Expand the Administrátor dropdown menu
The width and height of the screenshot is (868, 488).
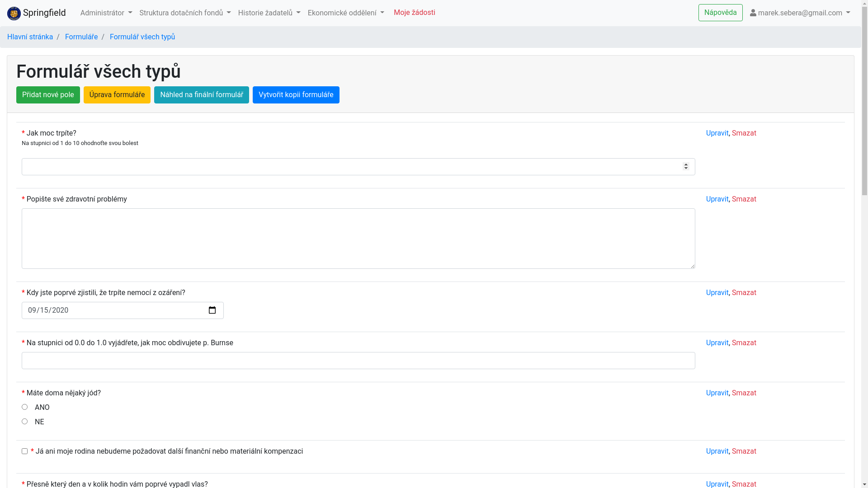106,13
